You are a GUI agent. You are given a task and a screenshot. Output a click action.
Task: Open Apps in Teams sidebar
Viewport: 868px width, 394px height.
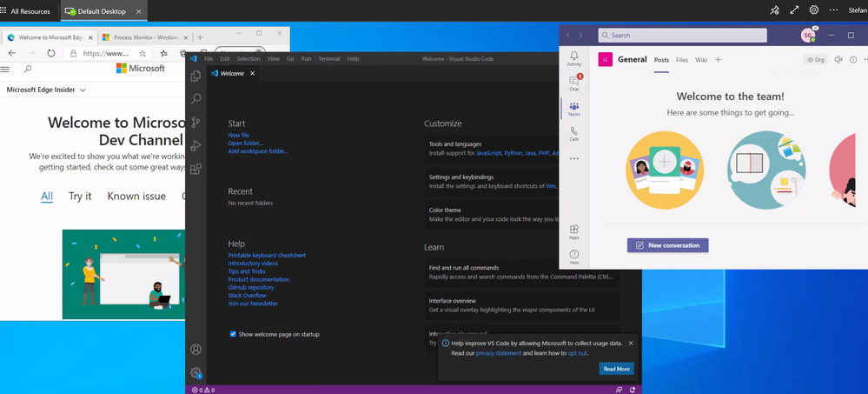pyautogui.click(x=574, y=232)
